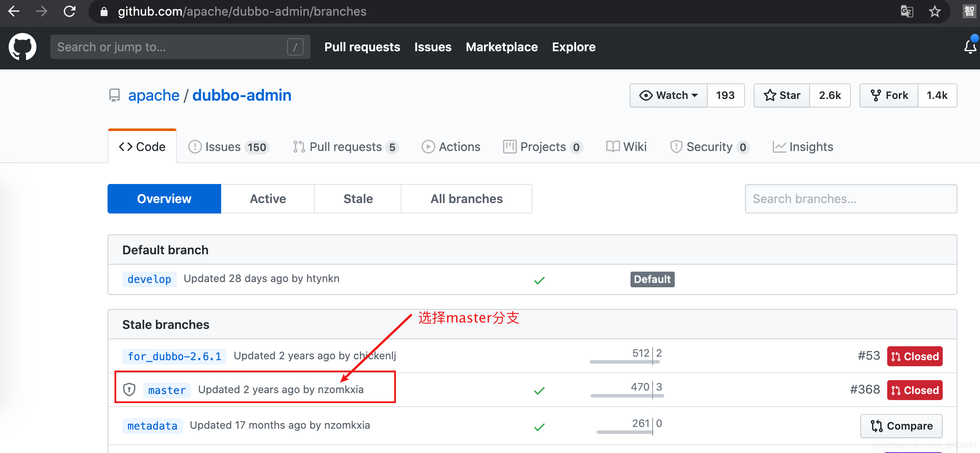Screen dimensions: 980x453
Task: Select the Overview branches filter
Action: pyautogui.click(x=164, y=199)
